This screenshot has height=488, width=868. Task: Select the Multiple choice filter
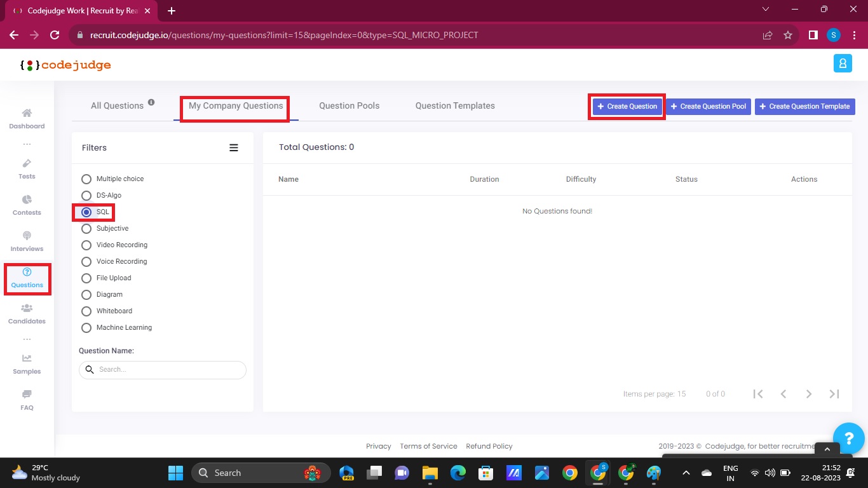point(86,179)
